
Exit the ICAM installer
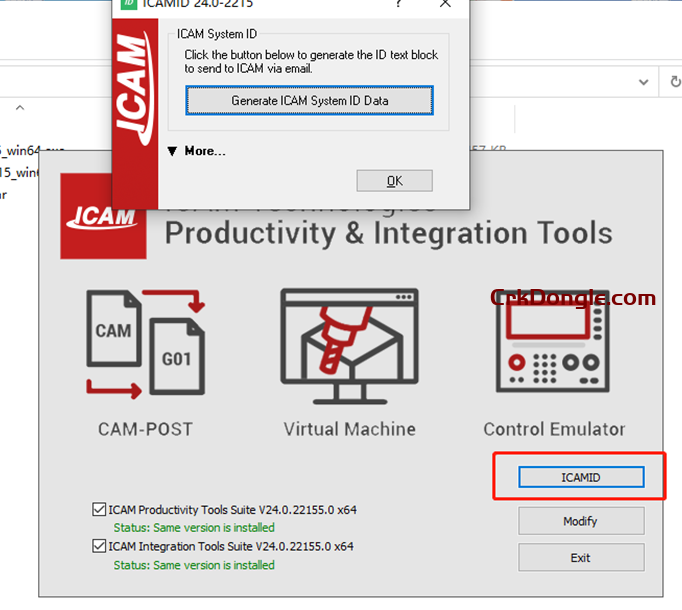(x=580, y=558)
